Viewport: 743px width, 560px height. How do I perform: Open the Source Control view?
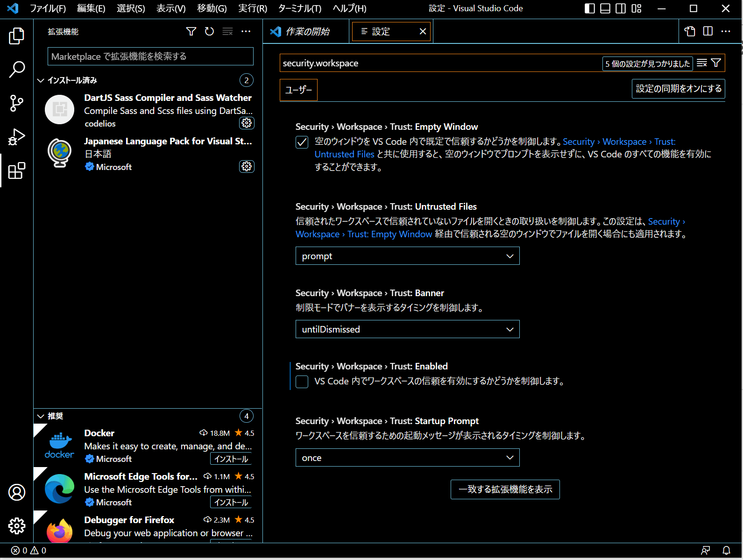point(16,103)
